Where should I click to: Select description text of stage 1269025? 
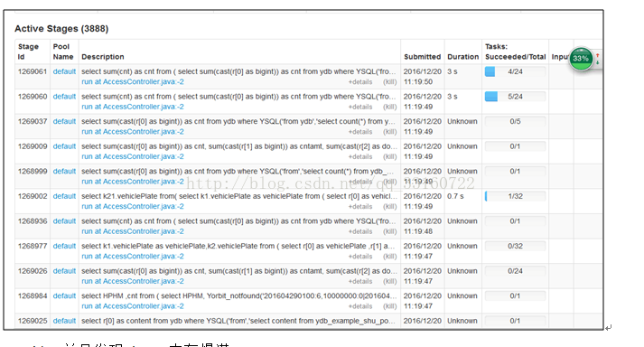tap(238, 321)
